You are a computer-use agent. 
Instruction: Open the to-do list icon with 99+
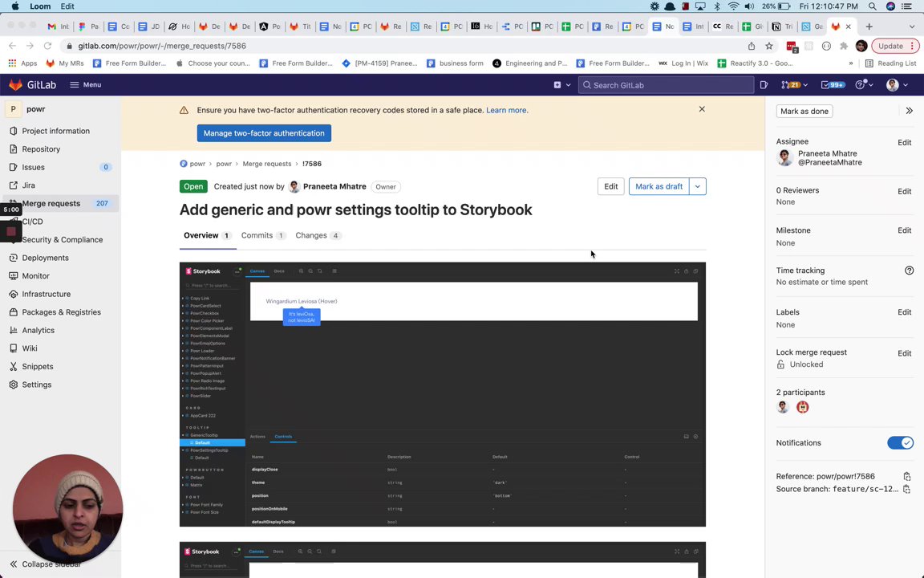pos(833,85)
